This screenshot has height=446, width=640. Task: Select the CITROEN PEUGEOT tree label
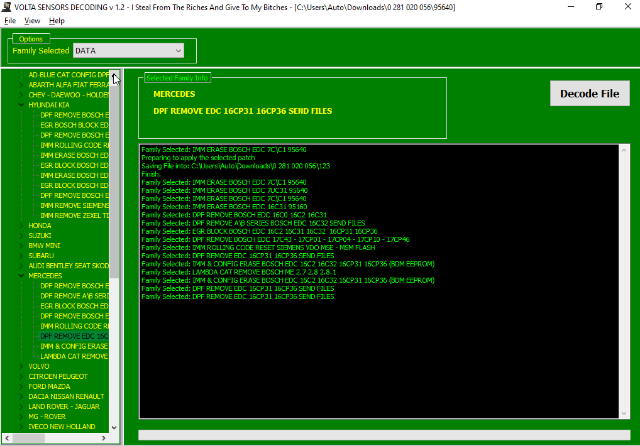click(x=58, y=377)
